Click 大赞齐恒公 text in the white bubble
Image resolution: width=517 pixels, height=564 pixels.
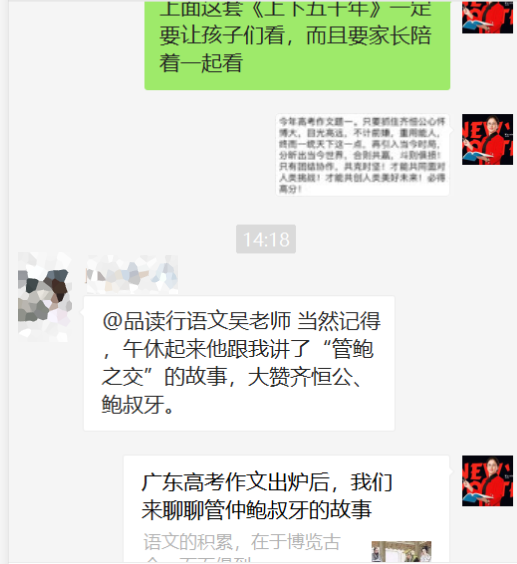tap(300, 377)
